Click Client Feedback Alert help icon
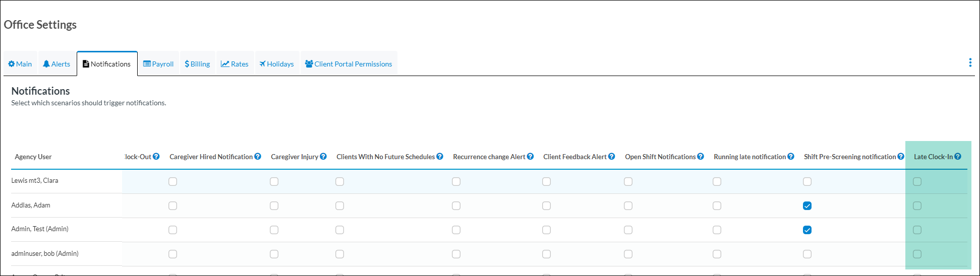The height and width of the screenshot is (276, 980). (x=612, y=157)
